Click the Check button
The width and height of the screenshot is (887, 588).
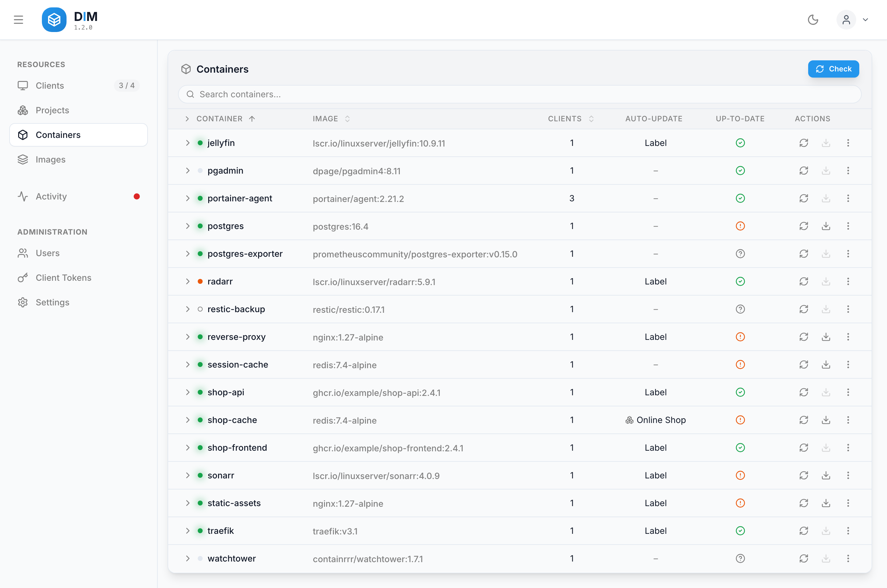833,69
